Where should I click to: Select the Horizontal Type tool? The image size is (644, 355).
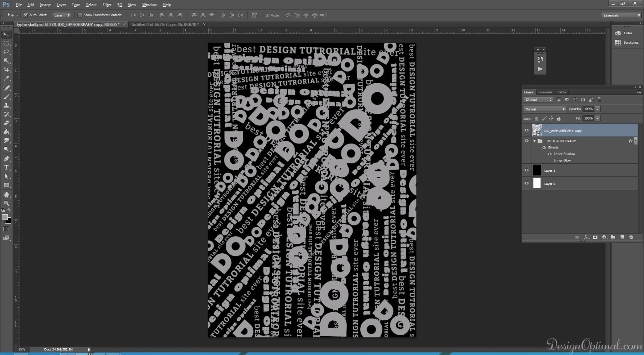[6, 167]
